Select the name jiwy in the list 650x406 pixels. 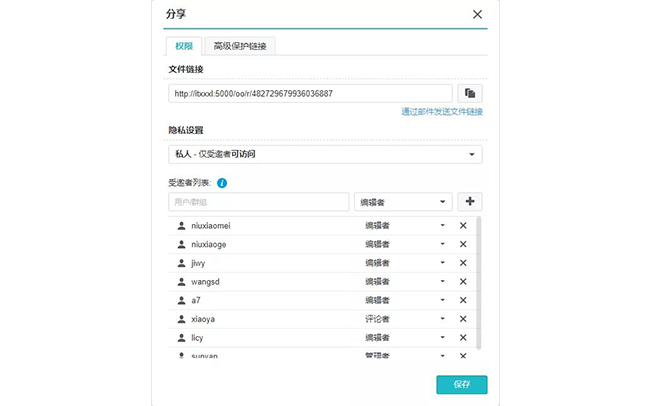[x=198, y=263]
